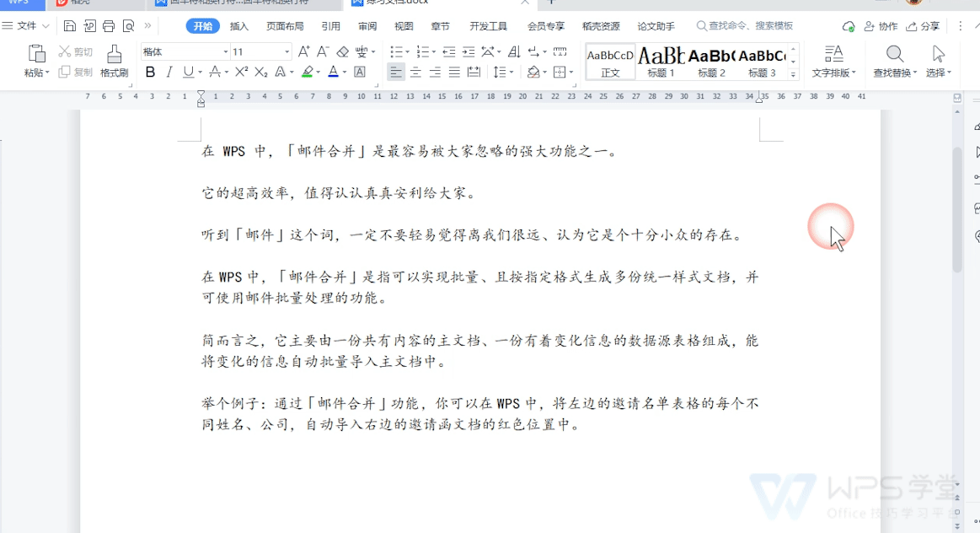The height and width of the screenshot is (533, 980).
Task: Switch to the 页面布局 tab
Action: (285, 26)
